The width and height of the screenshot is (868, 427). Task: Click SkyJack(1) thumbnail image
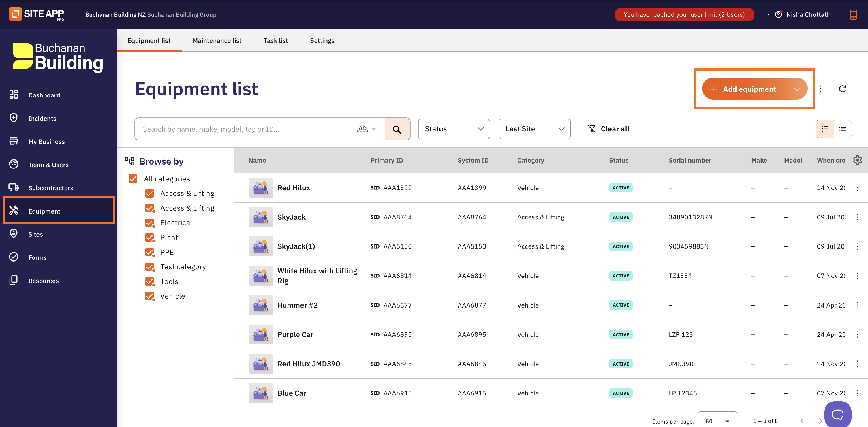pyautogui.click(x=260, y=246)
